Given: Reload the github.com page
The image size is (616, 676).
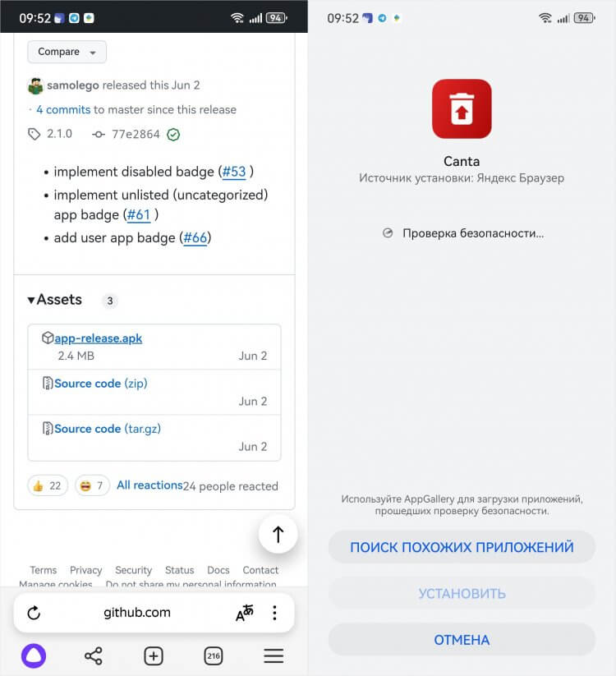Looking at the screenshot, I should tap(34, 613).
